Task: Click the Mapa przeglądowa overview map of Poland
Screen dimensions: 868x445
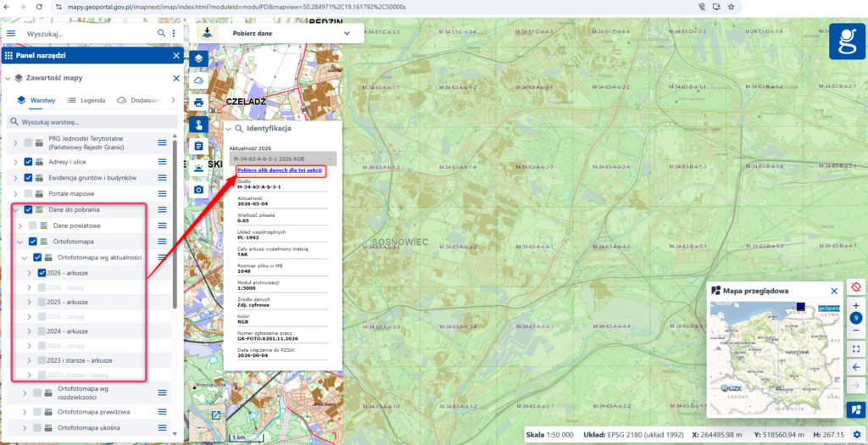Action: [775, 358]
